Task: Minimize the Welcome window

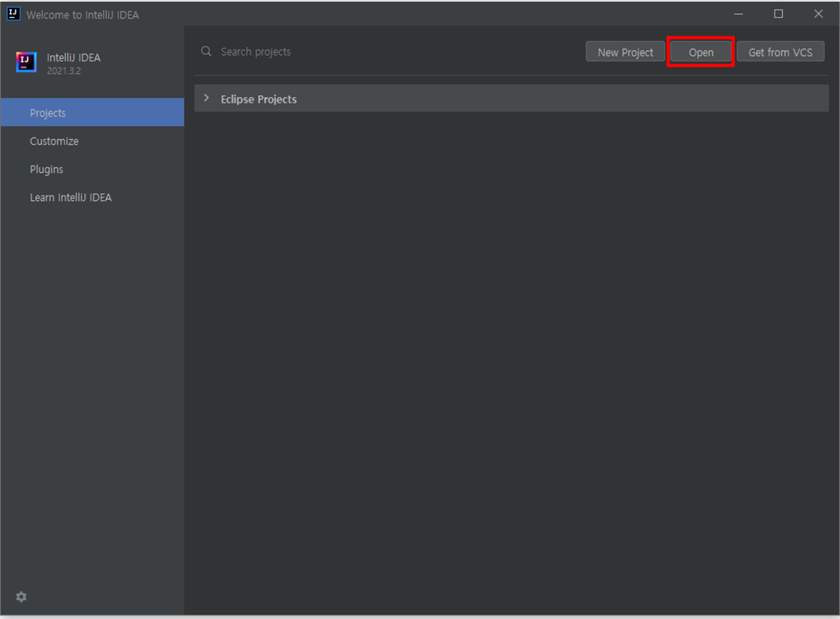Action: click(739, 14)
